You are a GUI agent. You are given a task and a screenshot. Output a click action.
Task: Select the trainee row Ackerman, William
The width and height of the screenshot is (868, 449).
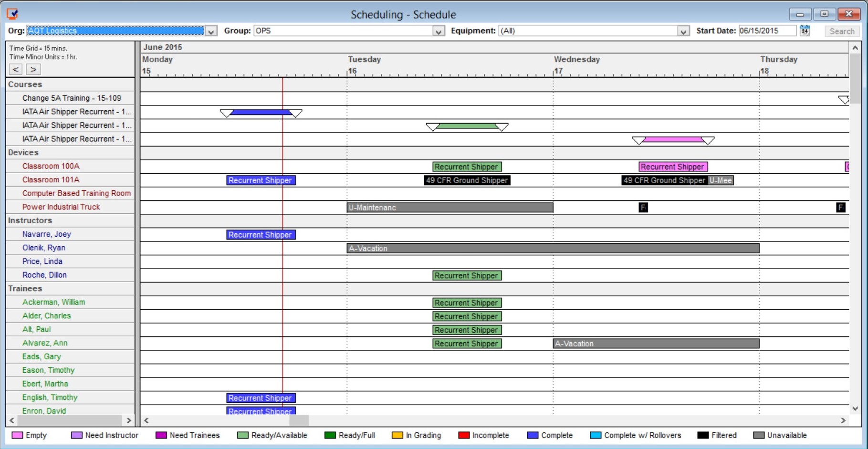tap(53, 302)
